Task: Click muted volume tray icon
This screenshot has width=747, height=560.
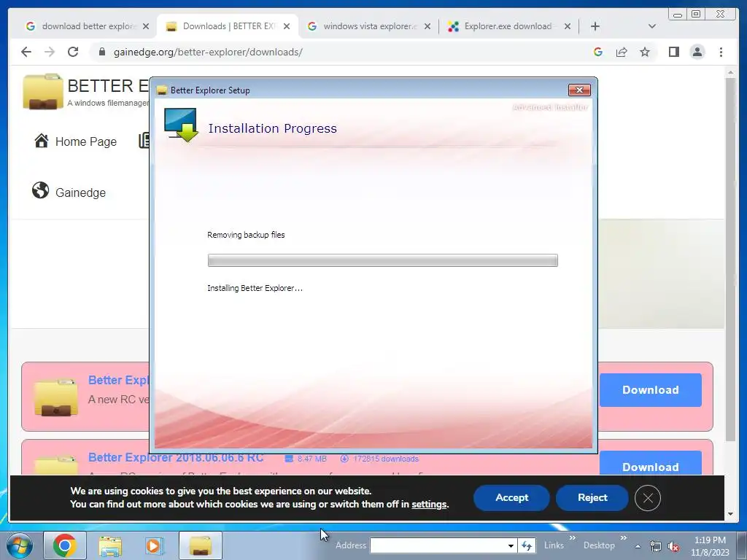Action: point(673,546)
